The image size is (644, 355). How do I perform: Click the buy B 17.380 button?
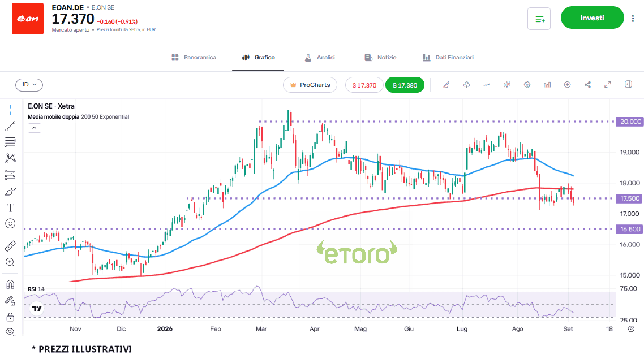[405, 85]
